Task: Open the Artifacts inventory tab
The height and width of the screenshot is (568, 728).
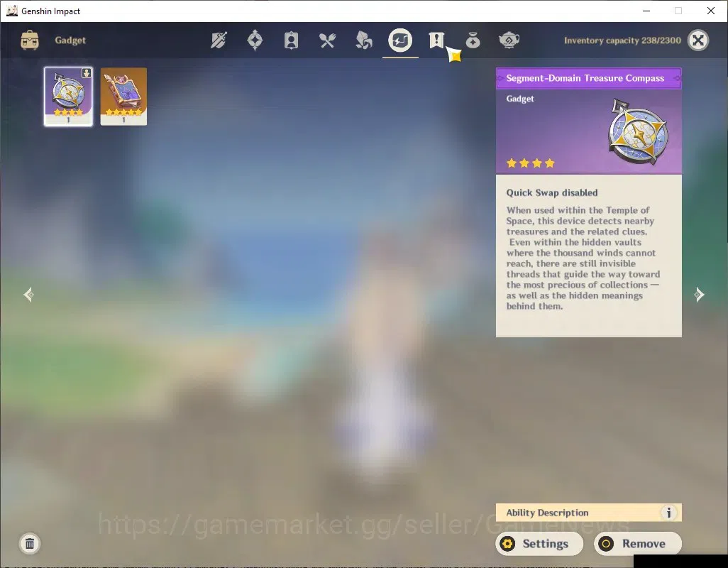Action: pos(255,40)
